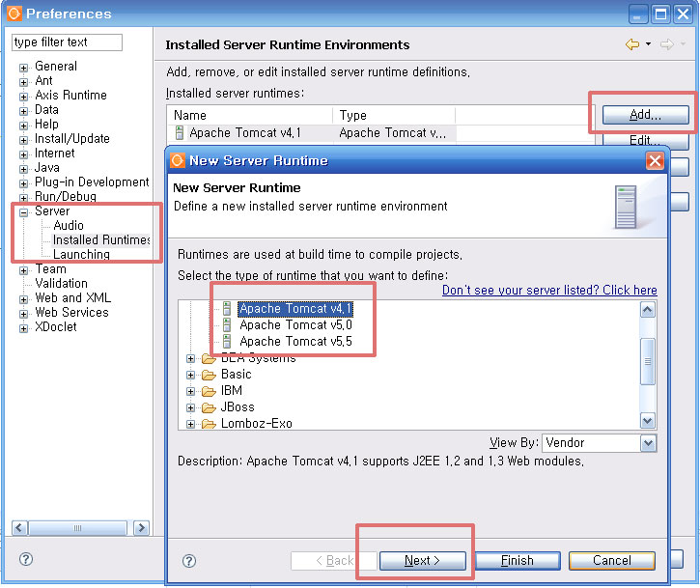Select the IBM vendor folder label
The height and width of the screenshot is (588, 700).
(232, 391)
